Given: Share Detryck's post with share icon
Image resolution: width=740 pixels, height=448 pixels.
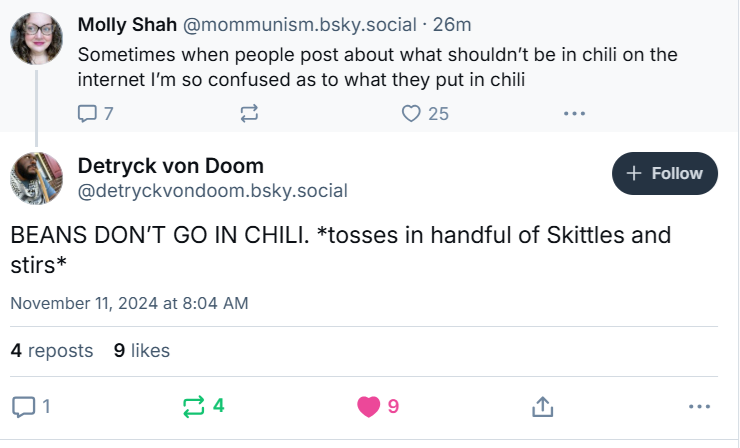Looking at the screenshot, I should (x=542, y=406).
